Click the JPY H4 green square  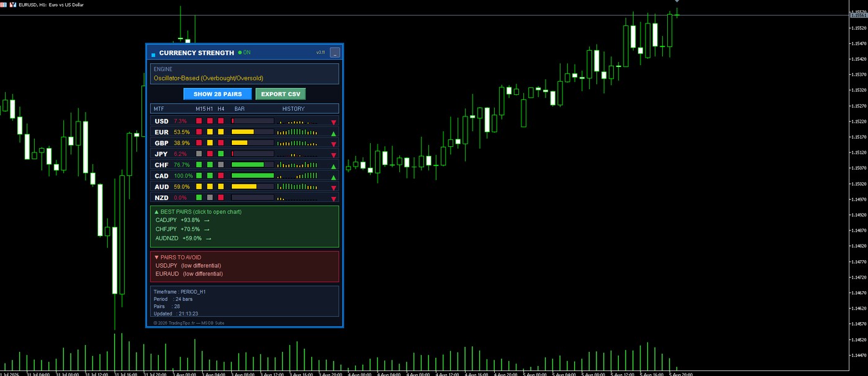pyautogui.click(x=221, y=154)
